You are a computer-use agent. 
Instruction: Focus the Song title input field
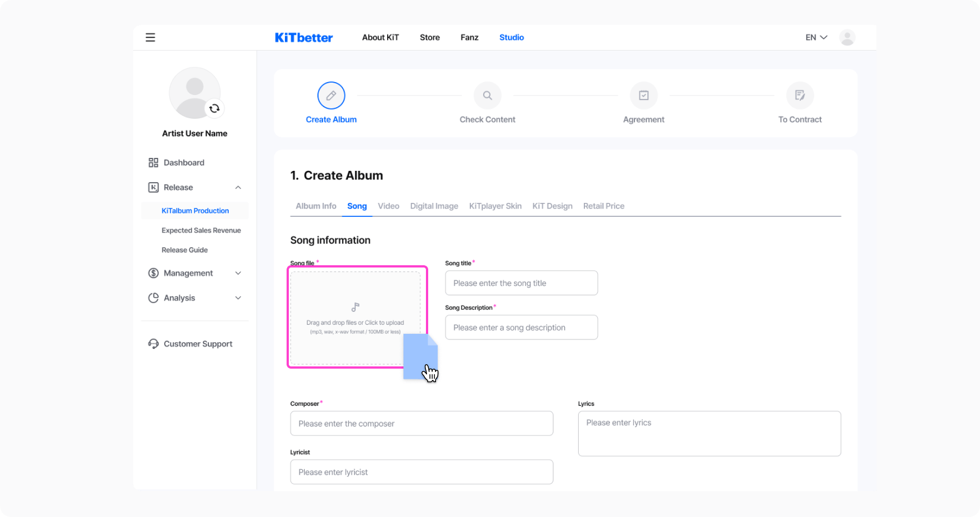coord(521,283)
